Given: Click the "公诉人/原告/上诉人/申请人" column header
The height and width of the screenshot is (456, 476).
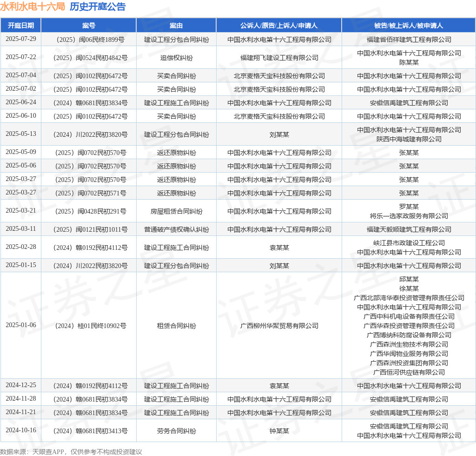Looking at the screenshot, I should pyautogui.click(x=279, y=26).
